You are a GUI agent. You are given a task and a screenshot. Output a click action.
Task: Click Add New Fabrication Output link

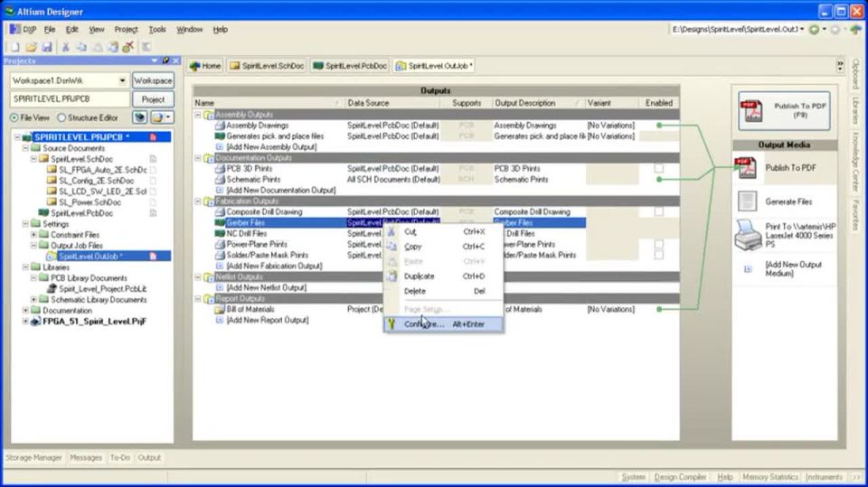pyautogui.click(x=274, y=266)
